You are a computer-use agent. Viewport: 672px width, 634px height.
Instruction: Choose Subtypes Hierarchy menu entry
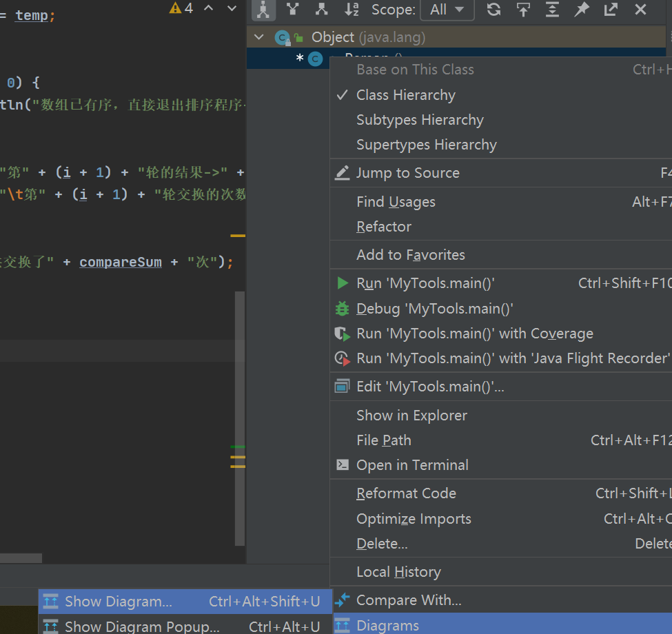(501, 119)
